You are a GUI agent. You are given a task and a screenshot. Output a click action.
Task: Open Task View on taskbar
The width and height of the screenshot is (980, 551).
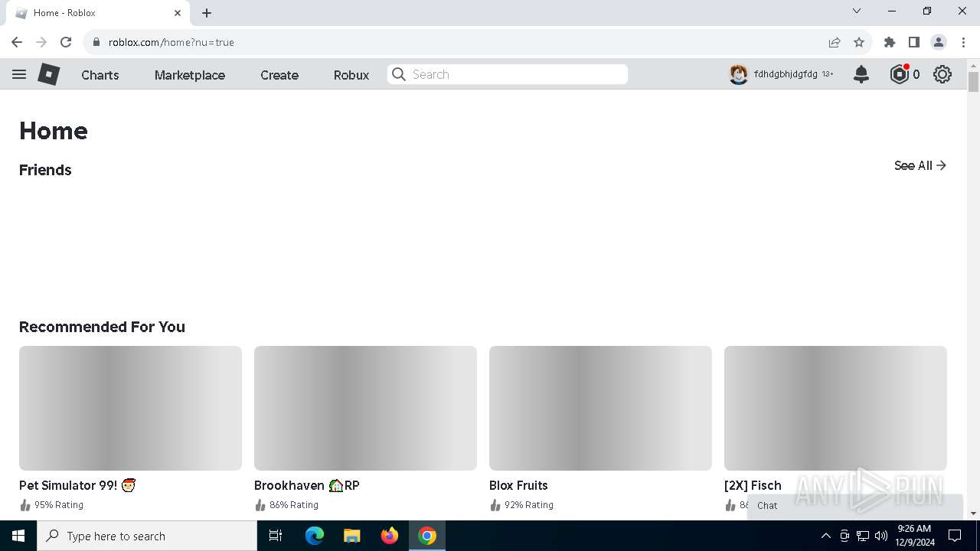pos(276,536)
